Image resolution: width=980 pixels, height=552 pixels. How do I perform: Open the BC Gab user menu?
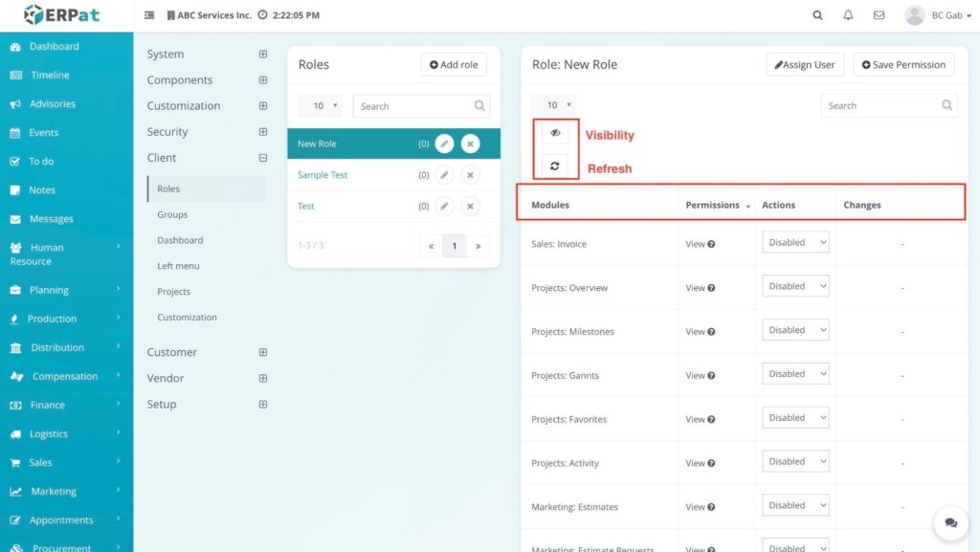coord(933,15)
